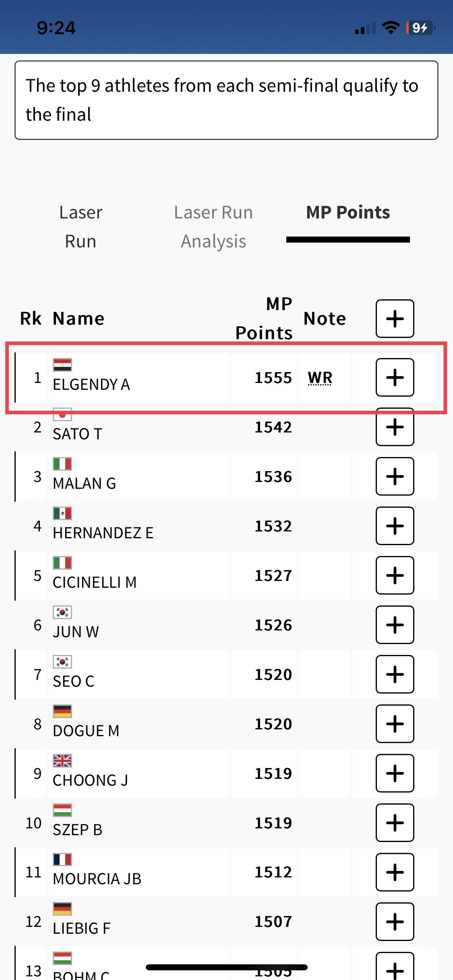Expand CICINELLI M row details
Viewport: 453px width, 980px height.
point(395,575)
